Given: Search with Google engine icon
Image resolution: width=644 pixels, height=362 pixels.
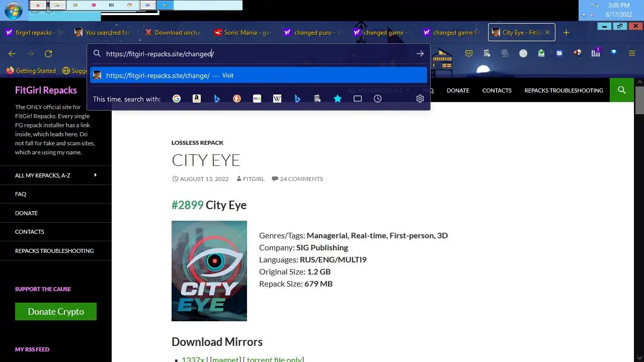Looking at the screenshot, I should coord(177,99).
